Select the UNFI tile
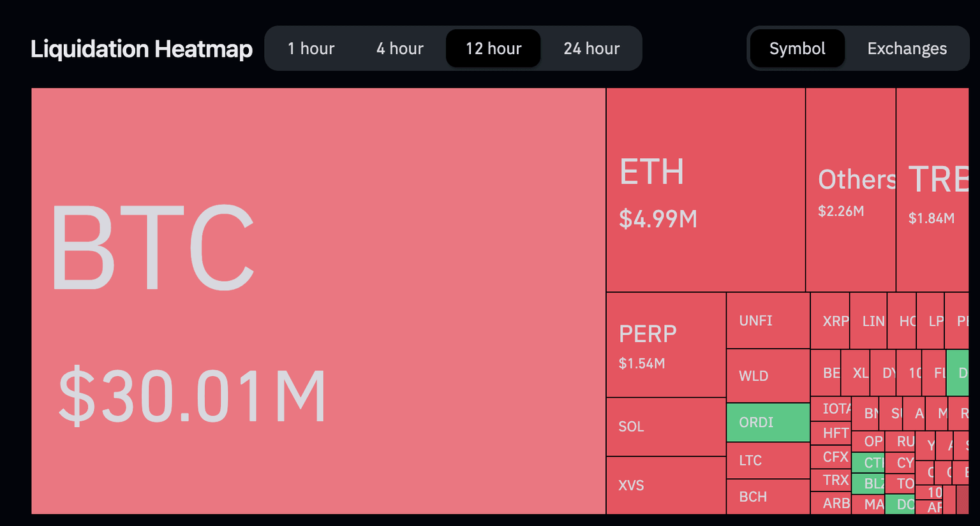This screenshot has width=980, height=526. point(768,321)
